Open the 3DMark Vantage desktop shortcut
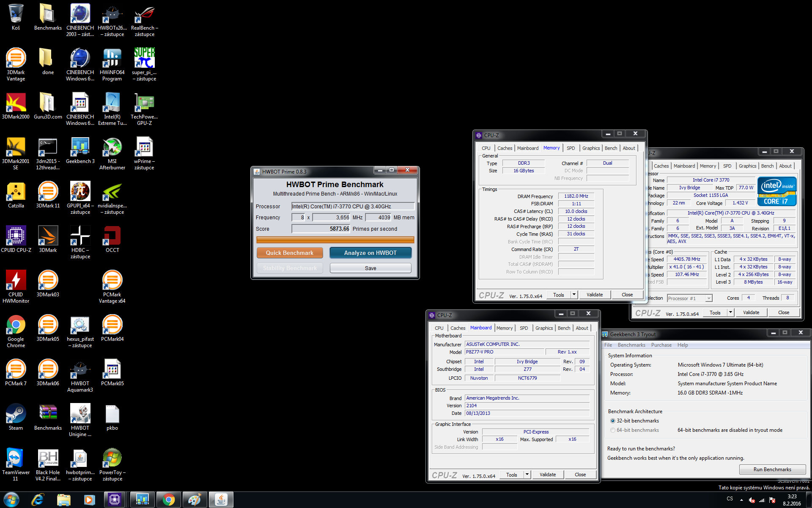 16,64
